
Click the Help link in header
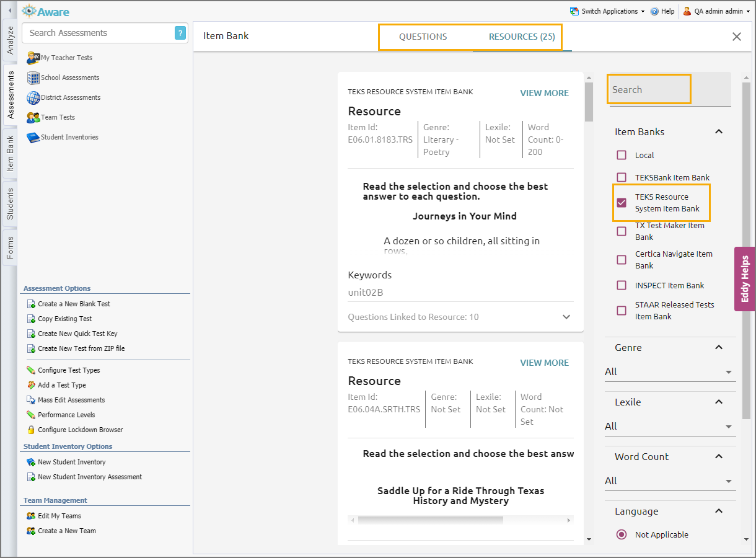668,11
